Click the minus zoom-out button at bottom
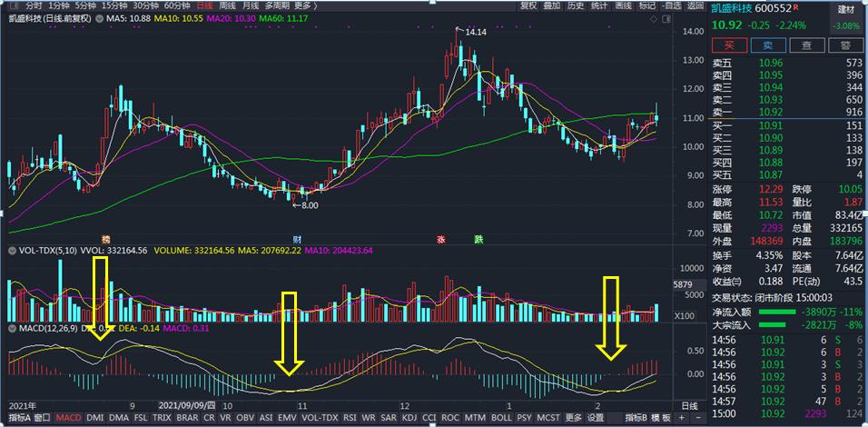Image resolution: width=868 pixels, height=427 pixels. [697, 417]
